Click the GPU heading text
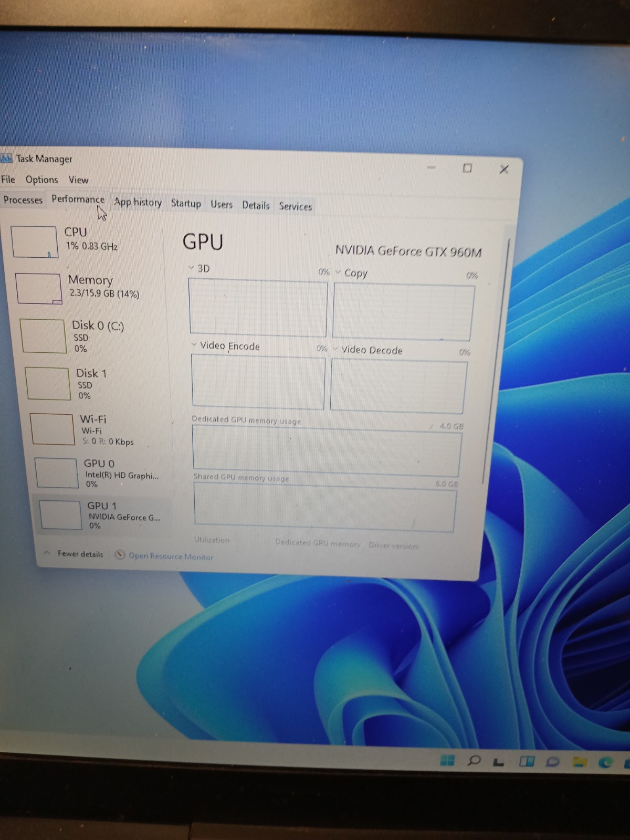 pos(203,242)
